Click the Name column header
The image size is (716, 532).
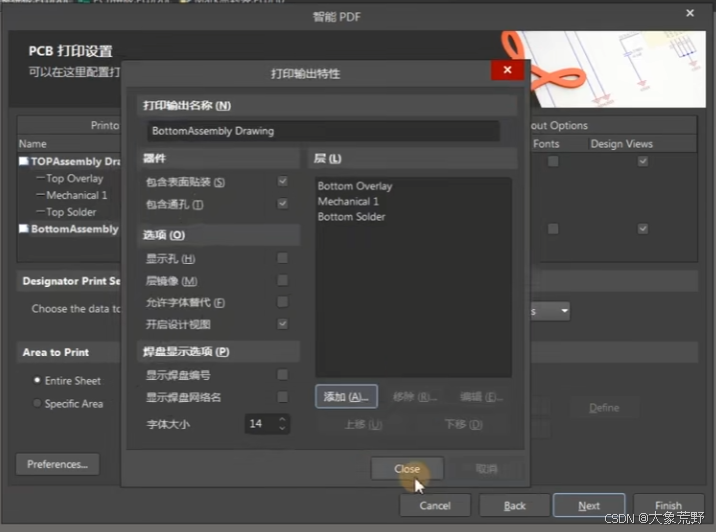[x=32, y=144]
